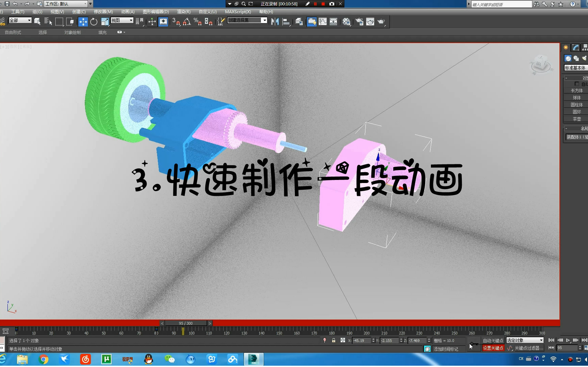Open the 修改器(M) menu
This screenshot has width=588, height=367.
103,12
